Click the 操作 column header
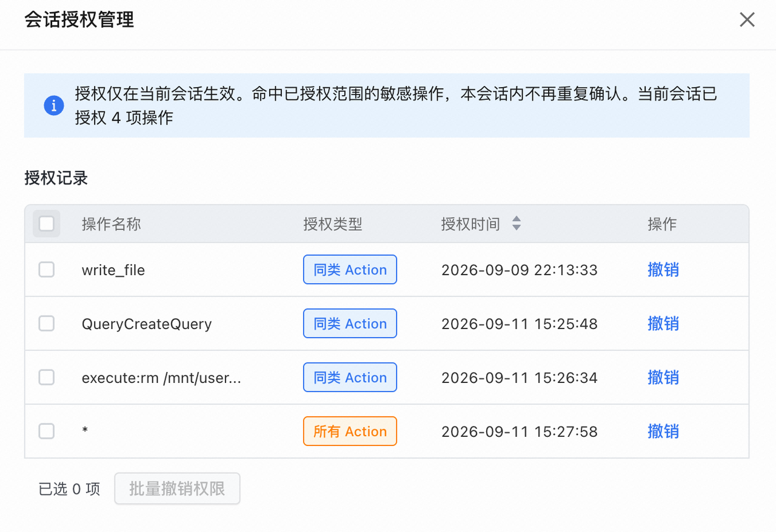776x532 pixels. 662,224
